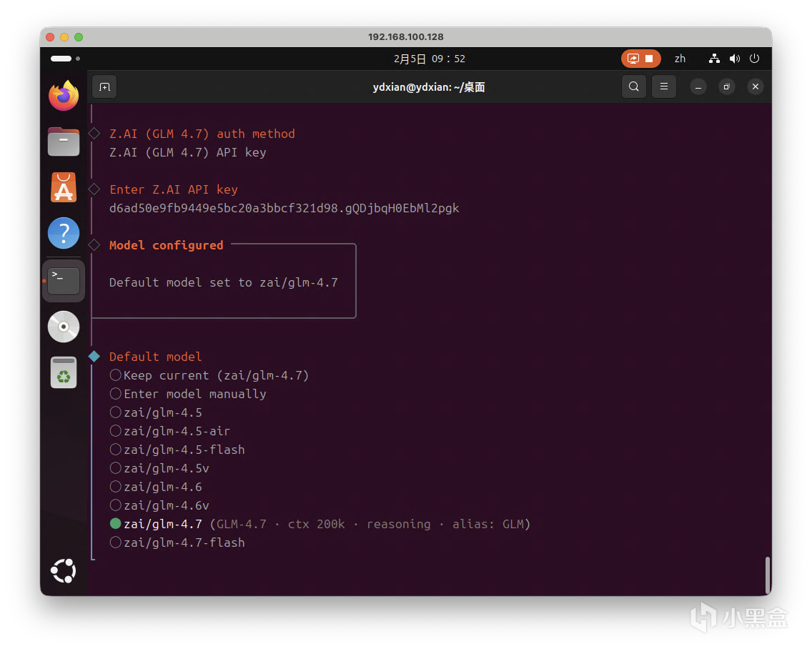Open the Activities workspace indicator
The height and width of the screenshot is (649, 812).
(65, 59)
